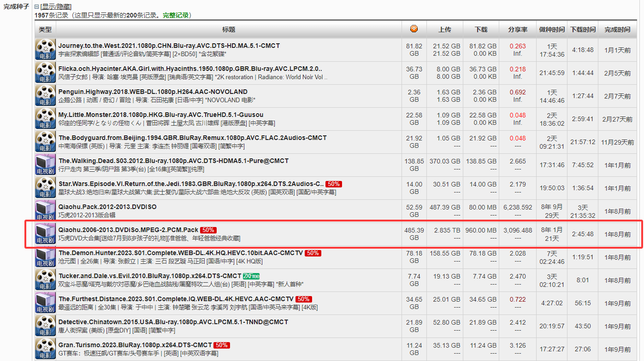The height and width of the screenshot is (361, 644).
Task: Click the 标题 column header
Action: tap(228, 29)
